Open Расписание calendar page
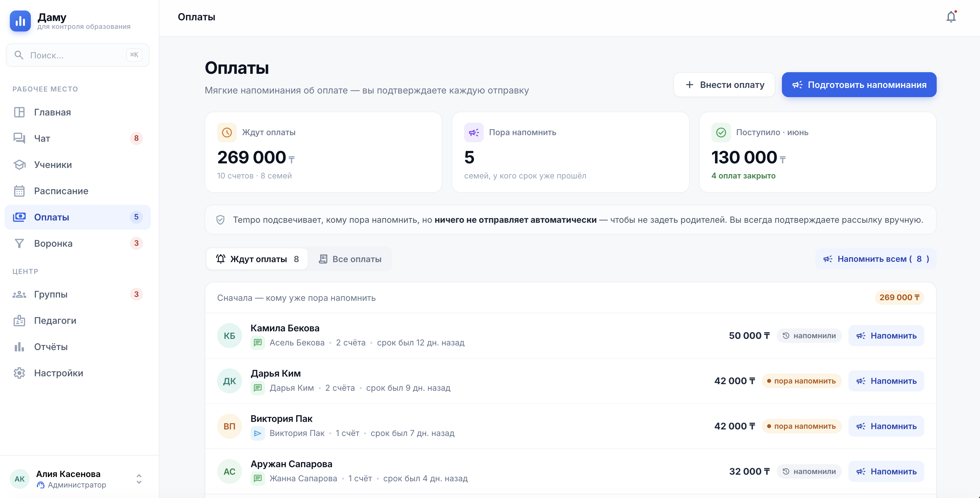 click(78, 191)
